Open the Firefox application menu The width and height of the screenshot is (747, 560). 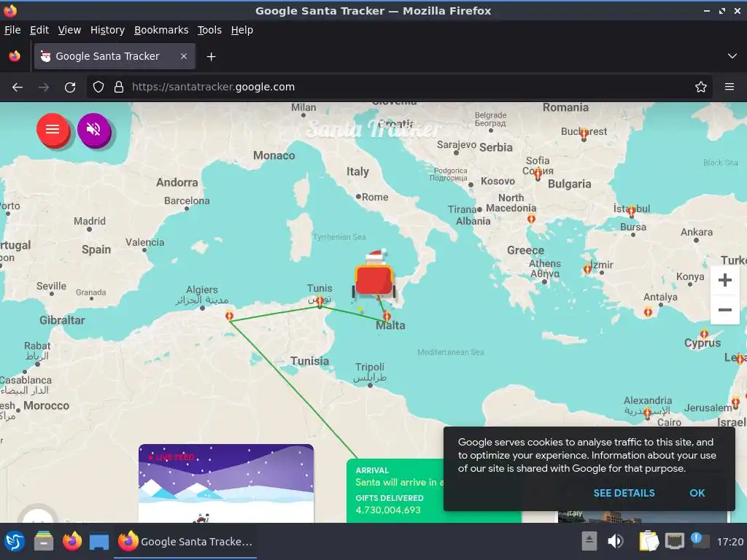coord(729,87)
